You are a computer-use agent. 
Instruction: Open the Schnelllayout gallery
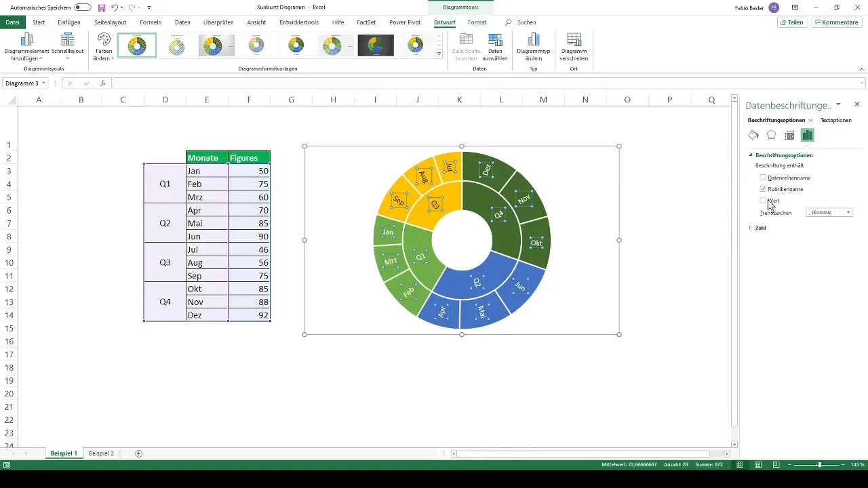[x=67, y=47]
